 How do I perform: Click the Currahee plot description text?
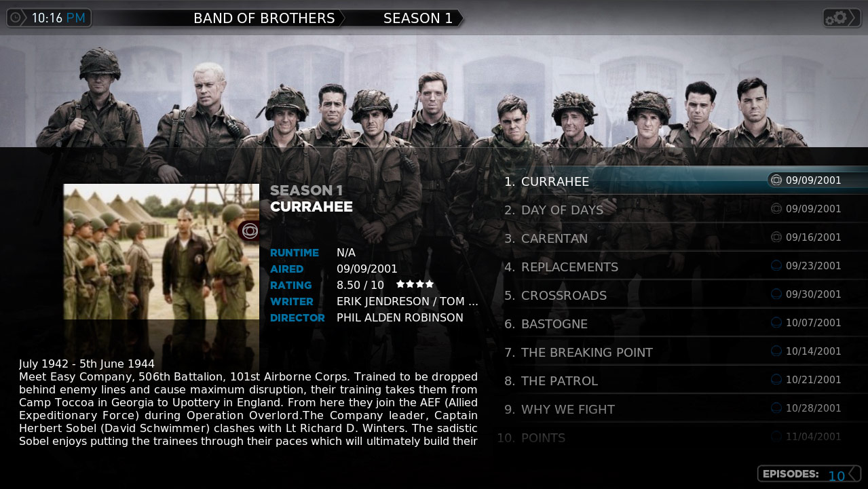coord(248,403)
